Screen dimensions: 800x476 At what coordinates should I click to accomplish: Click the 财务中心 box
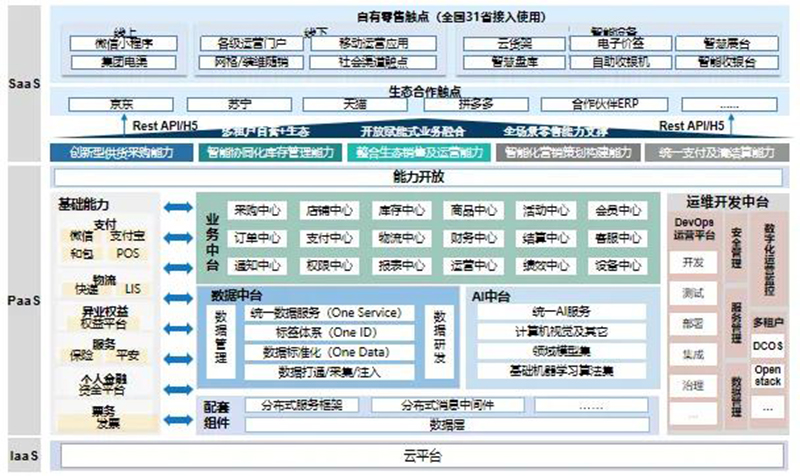[473, 238]
